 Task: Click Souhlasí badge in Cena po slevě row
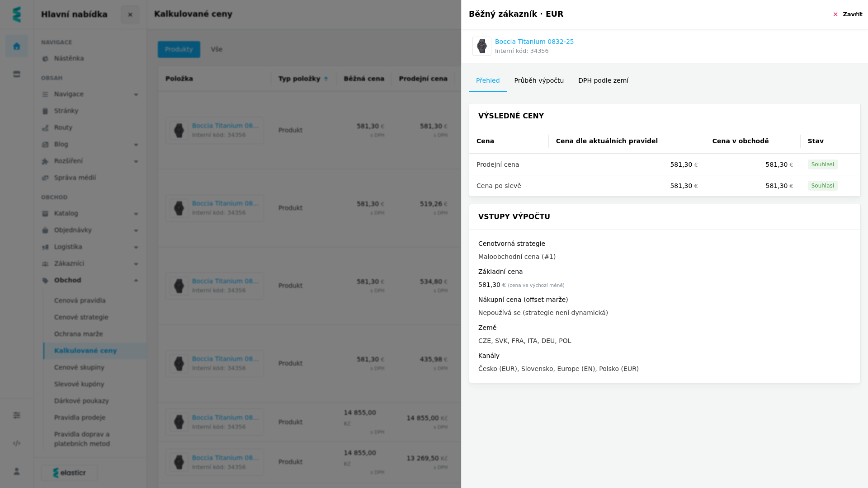822,186
